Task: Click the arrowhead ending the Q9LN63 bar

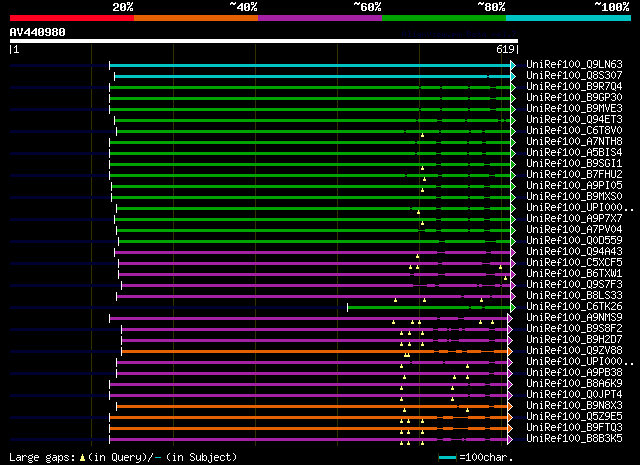Action: pyautogui.click(x=513, y=66)
